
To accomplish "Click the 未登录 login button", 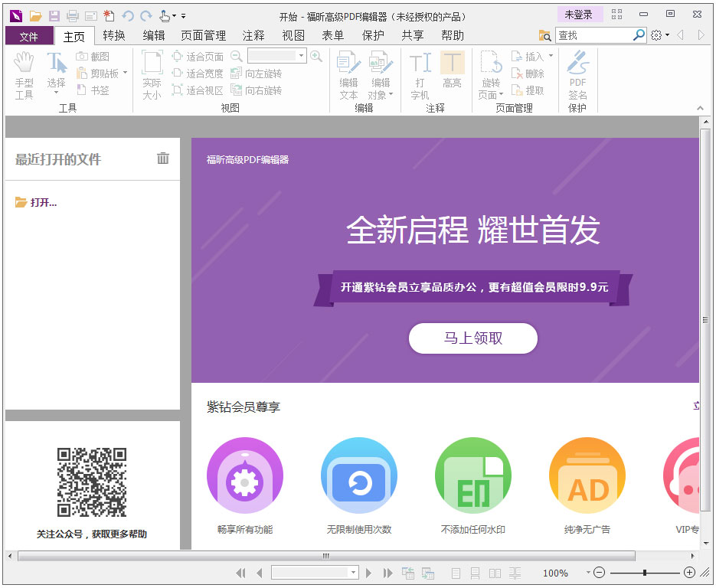I will 579,15.
